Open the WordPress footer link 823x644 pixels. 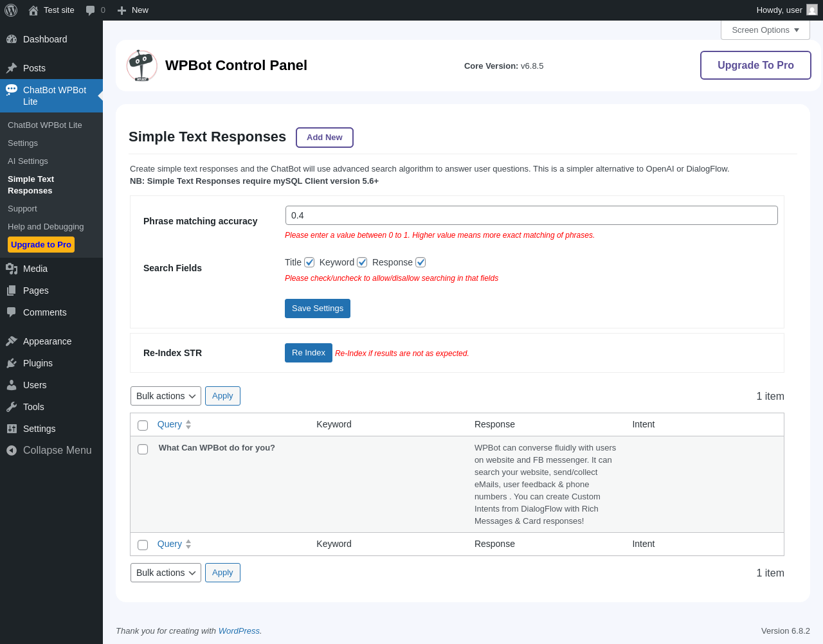coord(239,631)
